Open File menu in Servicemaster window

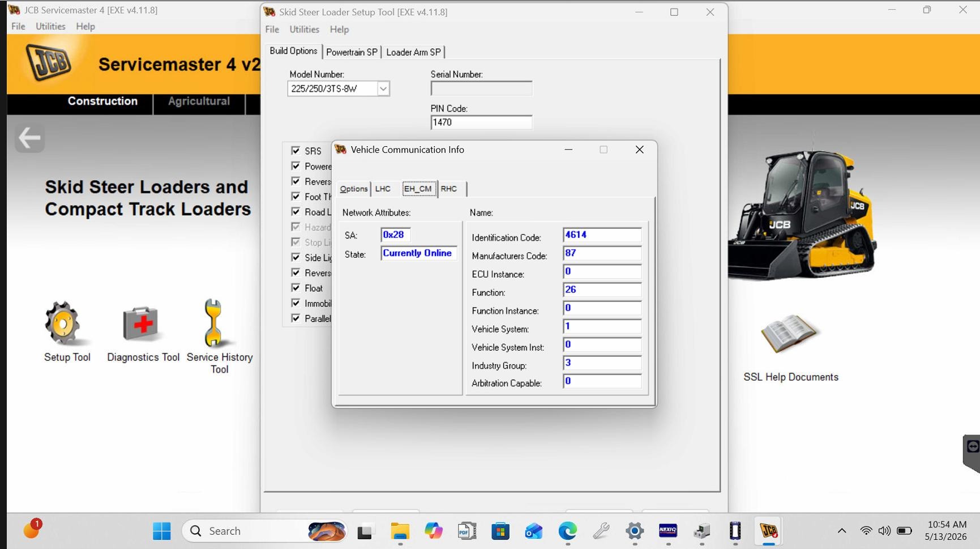[18, 26]
